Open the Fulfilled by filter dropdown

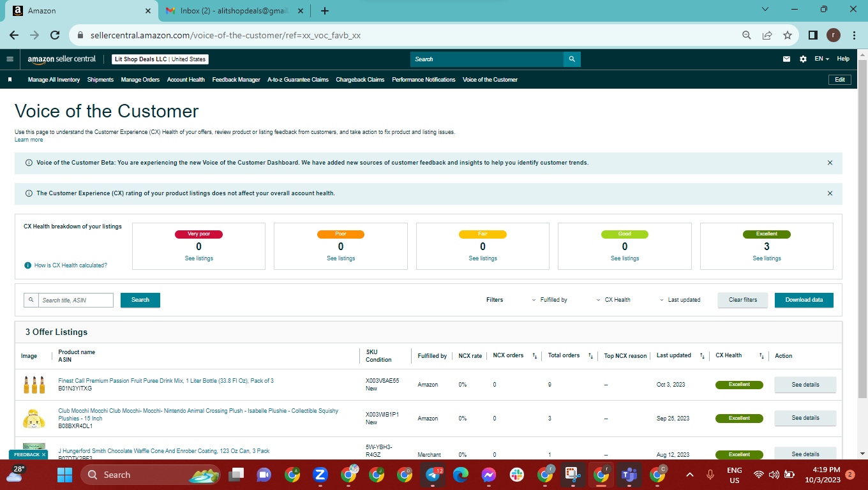550,300
